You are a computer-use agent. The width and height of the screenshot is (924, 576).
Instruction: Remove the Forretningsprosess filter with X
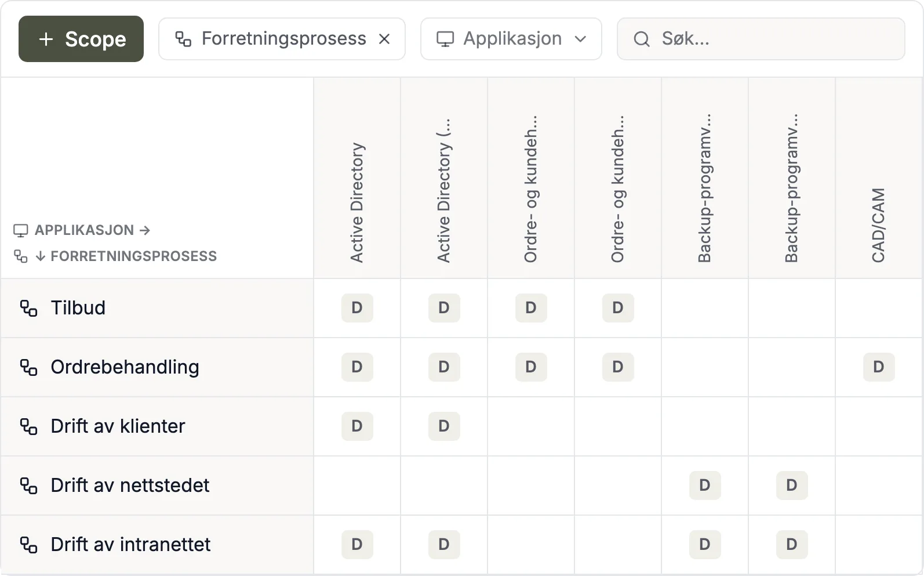coord(384,39)
